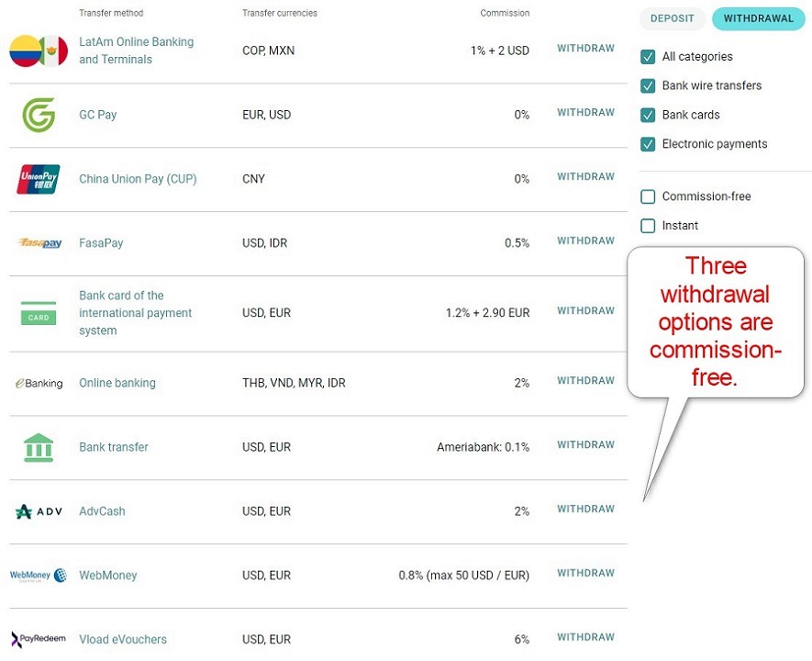This screenshot has height=661, width=812.
Task: Click the green bank card icon
Action: click(x=39, y=313)
